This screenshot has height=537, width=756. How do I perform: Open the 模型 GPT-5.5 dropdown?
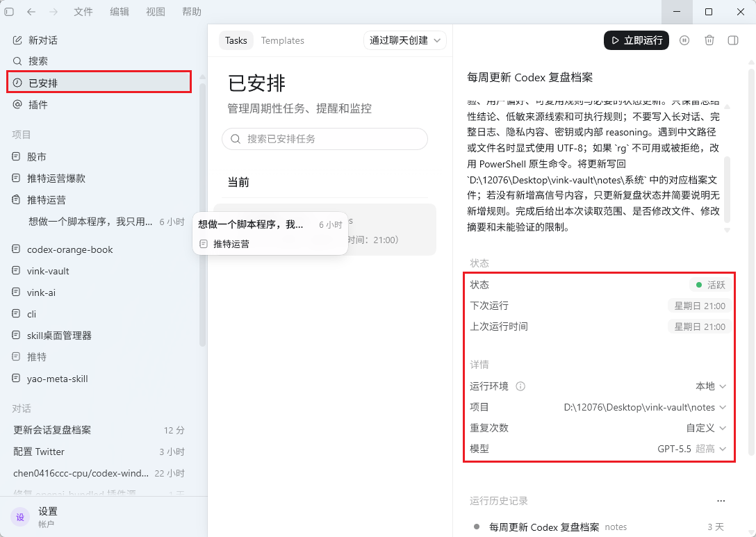pyautogui.click(x=692, y=449)
